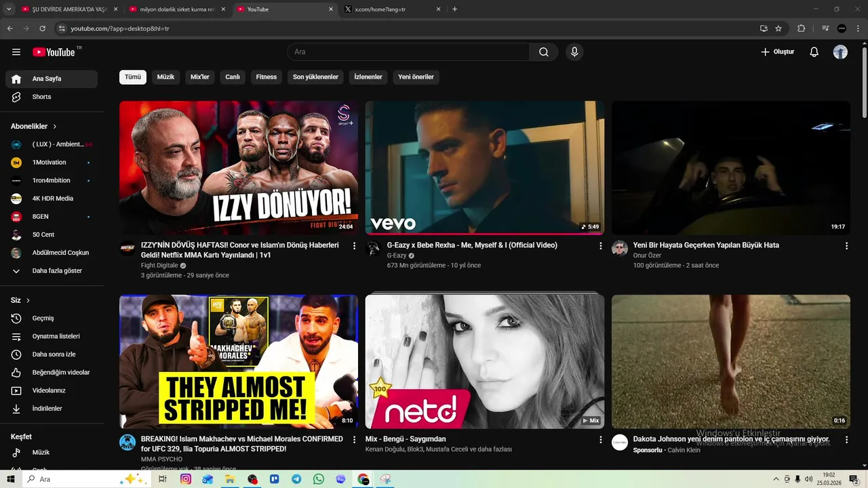Click MMA PSYCHO channel avatar

coord(127,443)
